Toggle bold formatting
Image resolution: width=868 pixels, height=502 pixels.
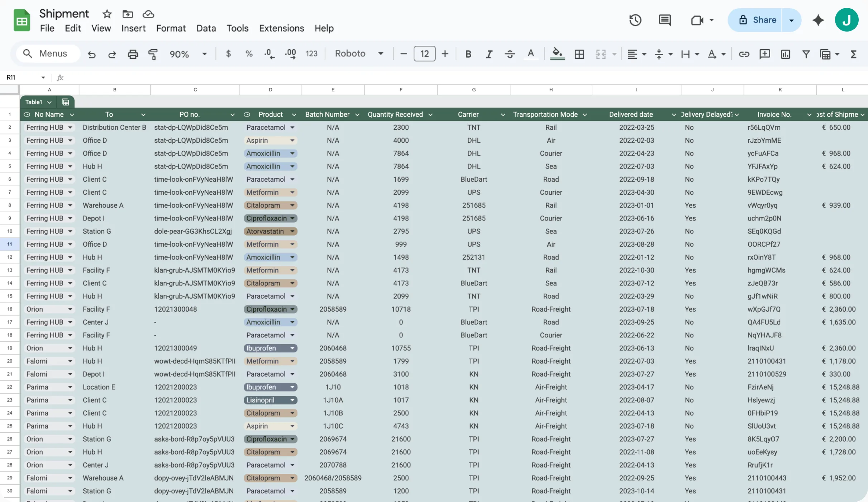pos(468,54)
